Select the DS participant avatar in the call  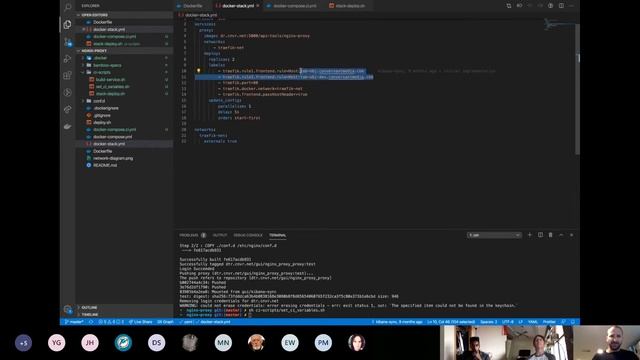tap(156, 342)
